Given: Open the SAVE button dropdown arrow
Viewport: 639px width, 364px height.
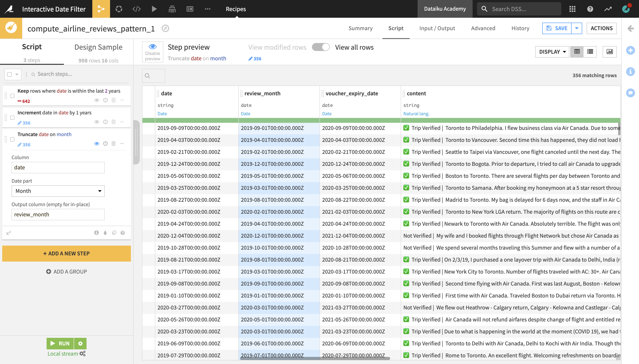Looking at the screenshot, I should point(576,28).
